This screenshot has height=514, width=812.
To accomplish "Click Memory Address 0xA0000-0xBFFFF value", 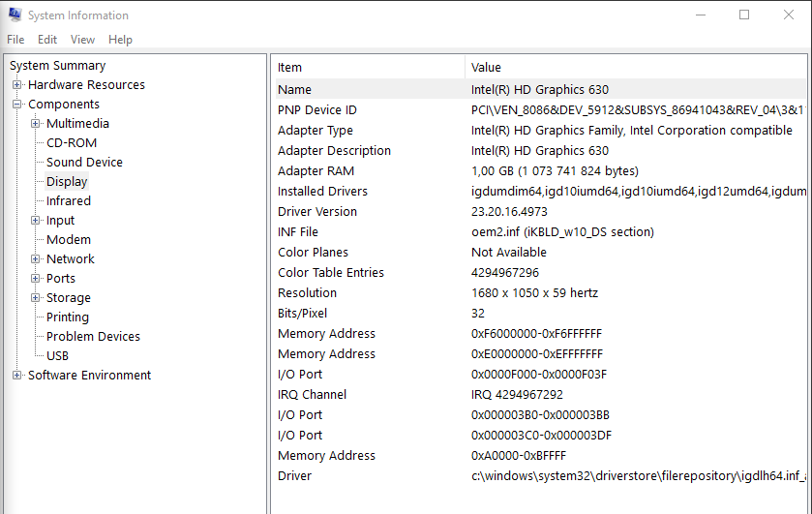I will pyautogui.click(x=519, y=456).
